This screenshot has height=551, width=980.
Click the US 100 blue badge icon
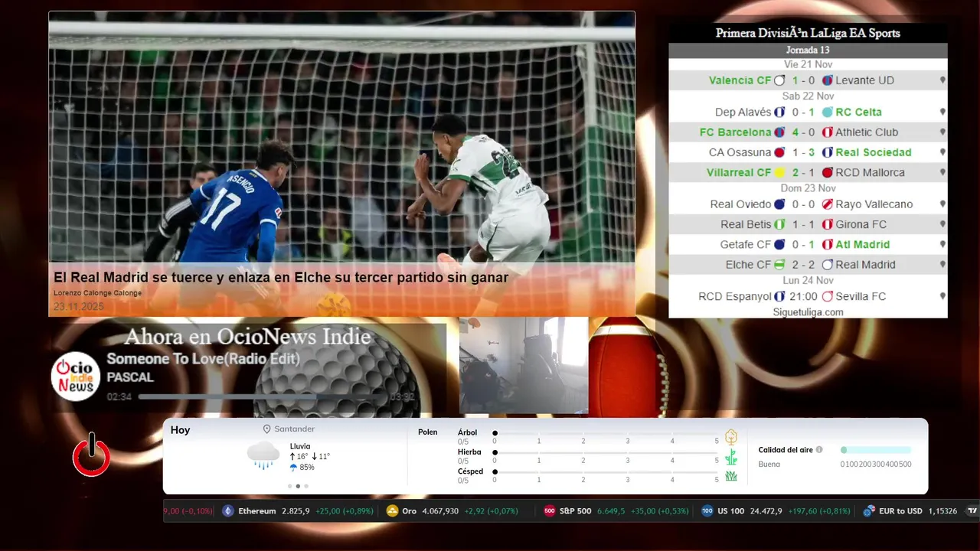pyautogui.click(x=707, y=511)
